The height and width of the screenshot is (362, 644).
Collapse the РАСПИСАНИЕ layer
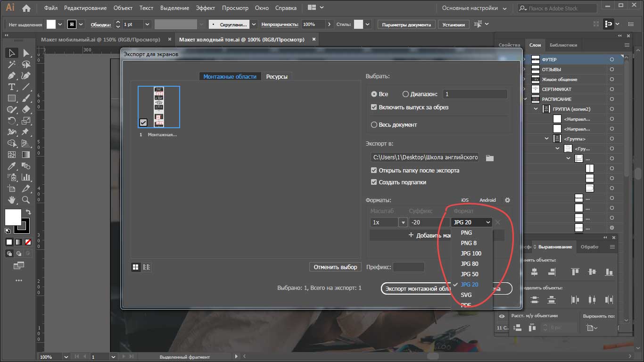pos(525,99)
